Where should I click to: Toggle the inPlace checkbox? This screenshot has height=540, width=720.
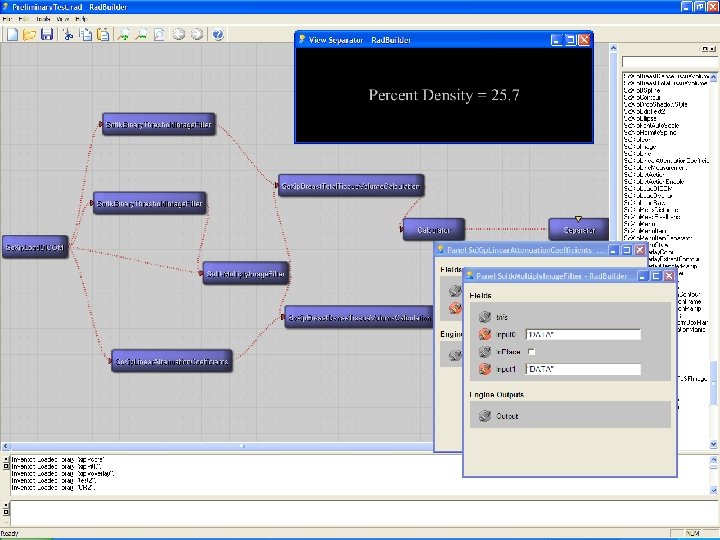pos(531,352)
